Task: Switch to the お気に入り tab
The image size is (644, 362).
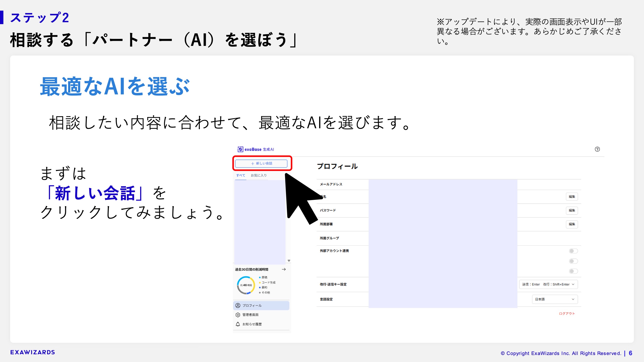Action: [x=259, y=175]
